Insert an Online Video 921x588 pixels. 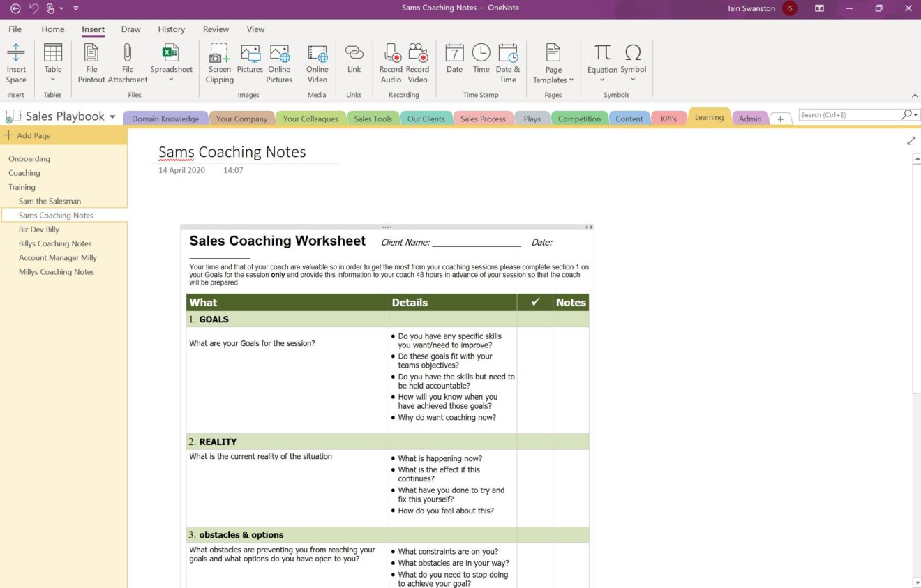click(317, 63)
